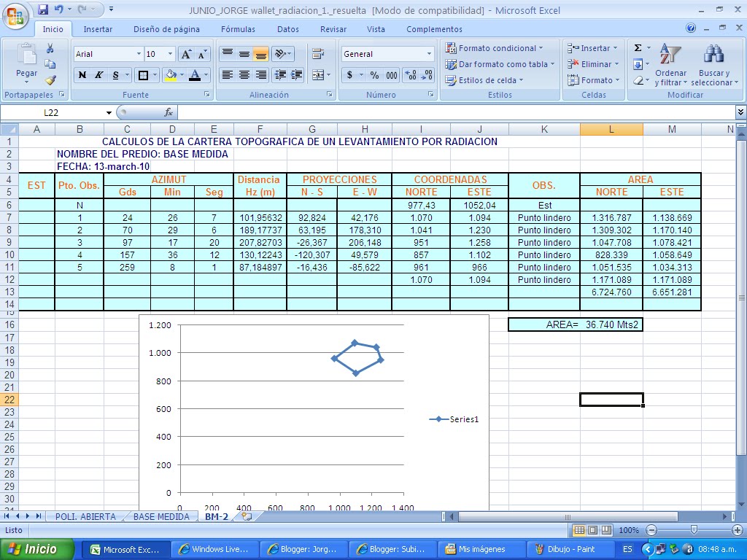Click the Name Box showing L22
747x560 pixels.
click(x=52, y=113)
